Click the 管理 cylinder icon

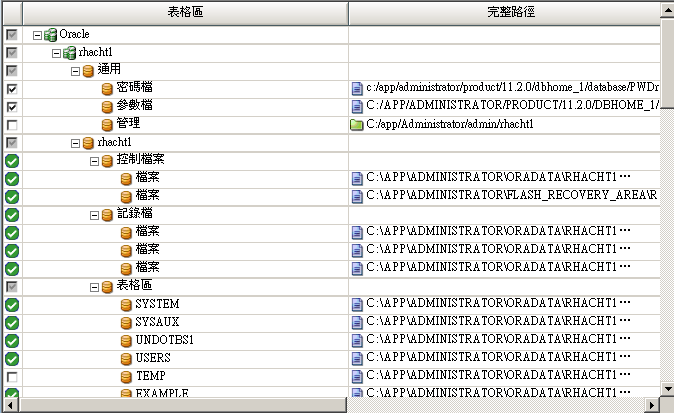107,125
